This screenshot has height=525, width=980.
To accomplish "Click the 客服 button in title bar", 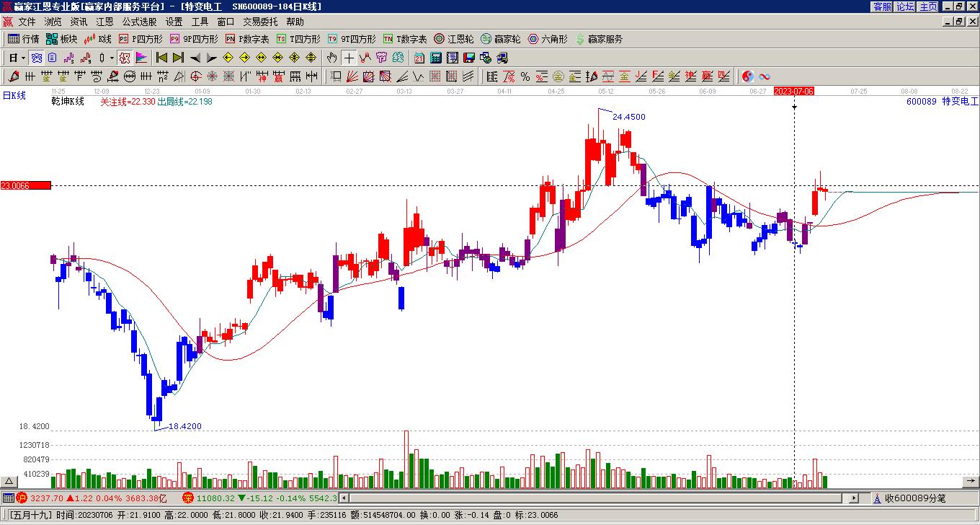I will click(x=883, y=6).
